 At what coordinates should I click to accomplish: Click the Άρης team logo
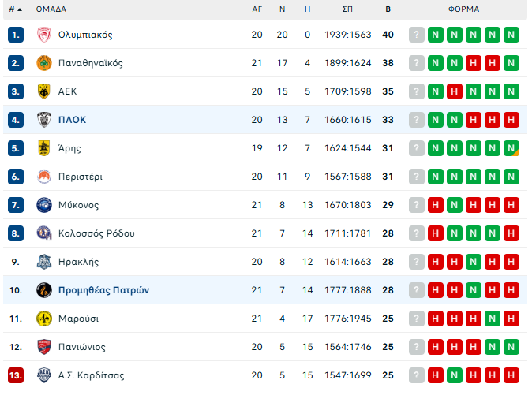[x=44, y=148]
